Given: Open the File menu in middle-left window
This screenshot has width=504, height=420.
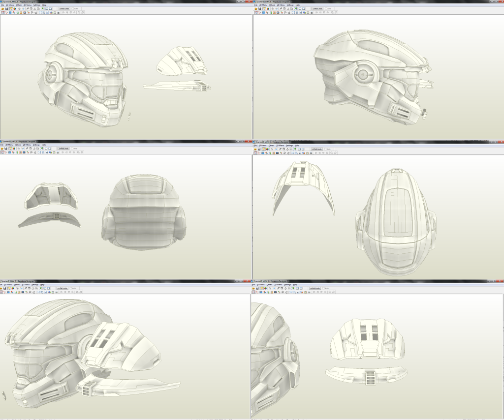Looking at the screenshot, I should [1, 145].
